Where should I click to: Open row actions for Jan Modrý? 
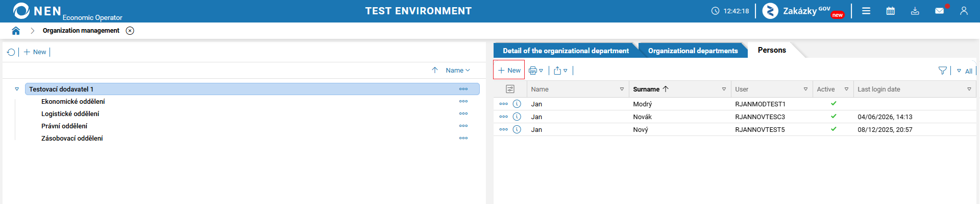pyautogui.click(x=504, y=104)
